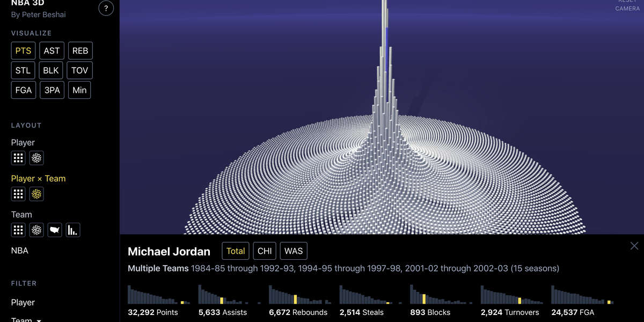Screen dimensions: 644x322
Task: Choose the bar chart Team layout
Action: coord(72,230)
